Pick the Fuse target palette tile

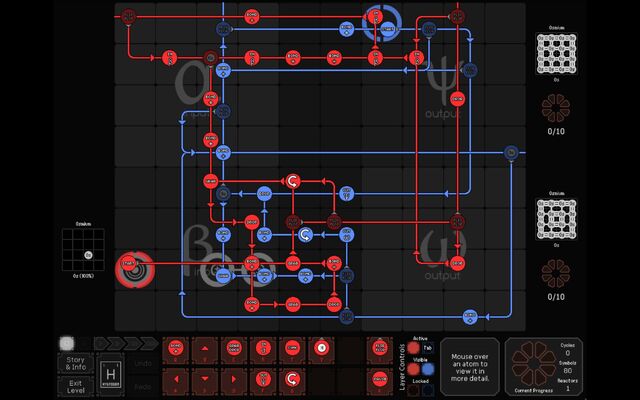(322, 350)
